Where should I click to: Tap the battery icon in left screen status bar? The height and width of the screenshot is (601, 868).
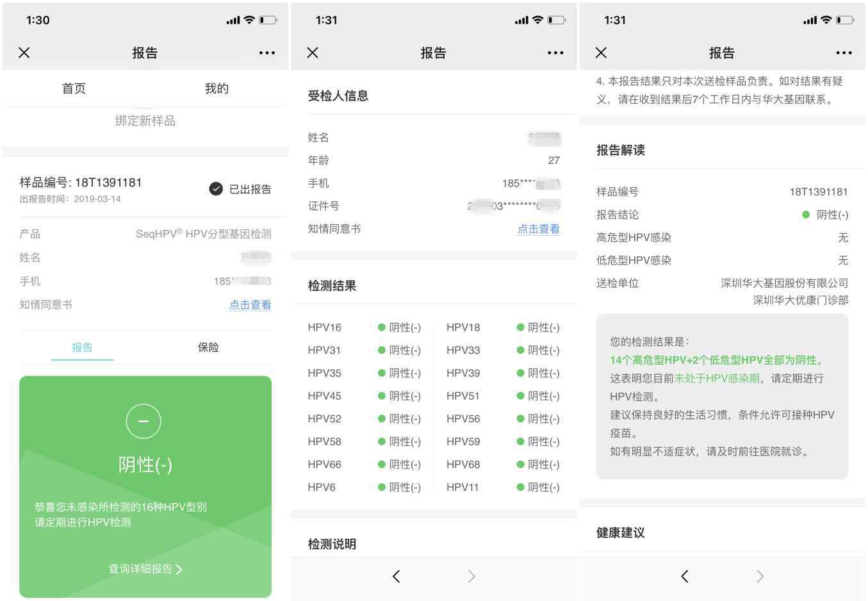point(268,21)
